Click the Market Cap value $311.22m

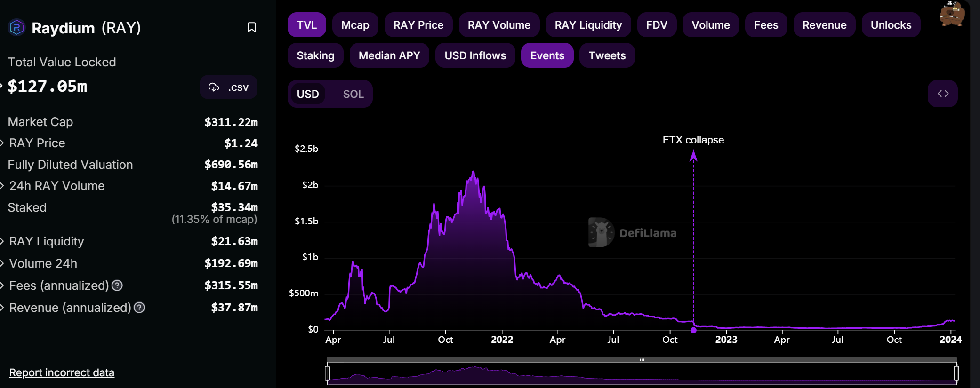coord(231,122)
